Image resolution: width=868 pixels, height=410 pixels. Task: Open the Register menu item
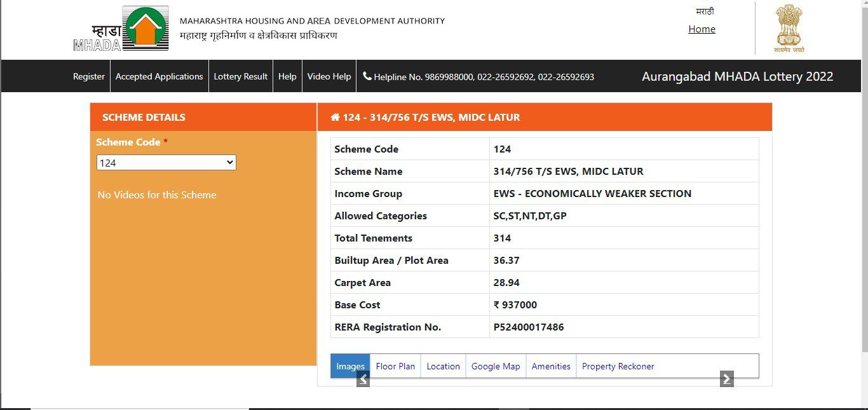(x=89, y=76)
